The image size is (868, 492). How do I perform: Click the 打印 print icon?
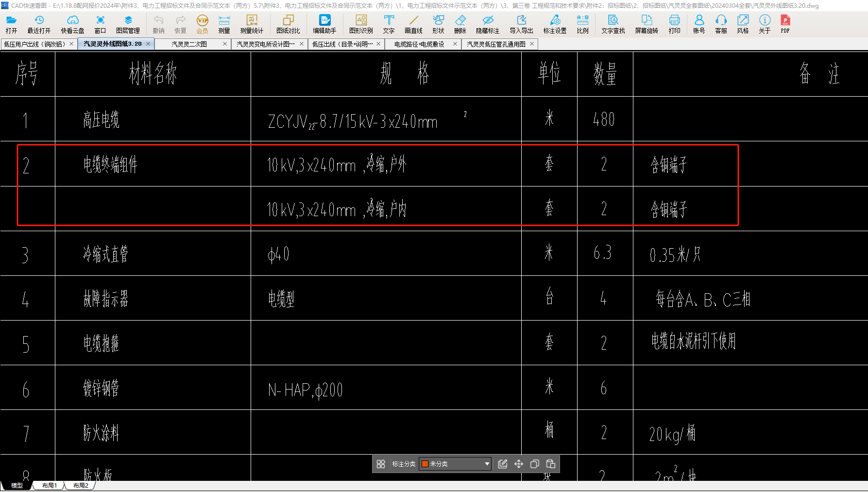click(x=674, y=24)
